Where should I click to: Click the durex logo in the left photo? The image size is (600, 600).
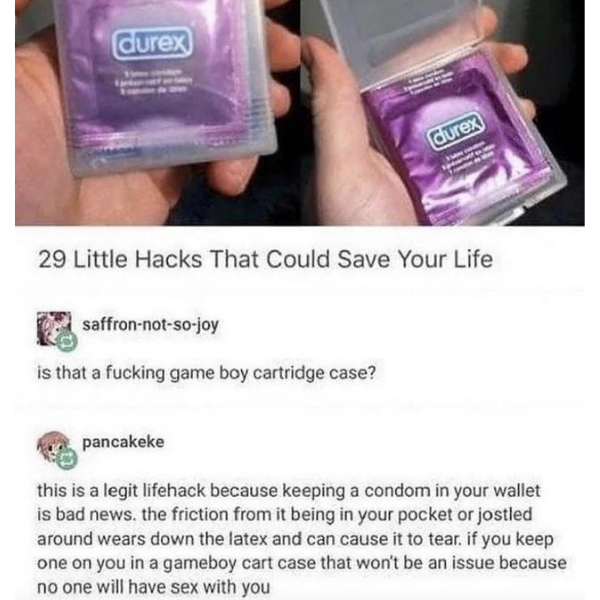152,44
